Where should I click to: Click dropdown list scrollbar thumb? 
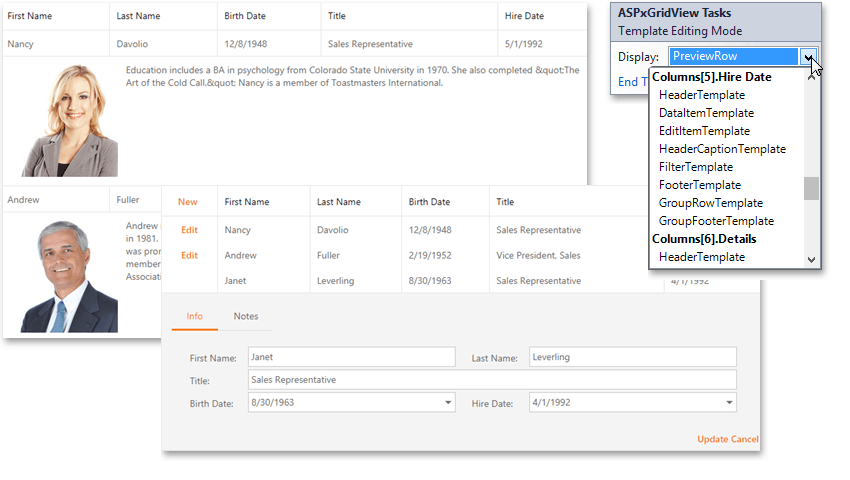pos(811,189)
